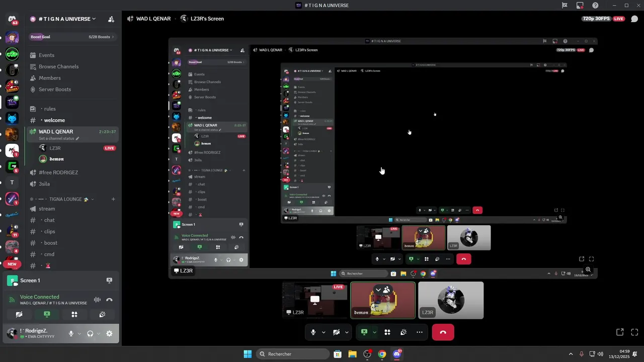Mute microphone beside RodrigeZ username
644x362 pixels.
71,333
